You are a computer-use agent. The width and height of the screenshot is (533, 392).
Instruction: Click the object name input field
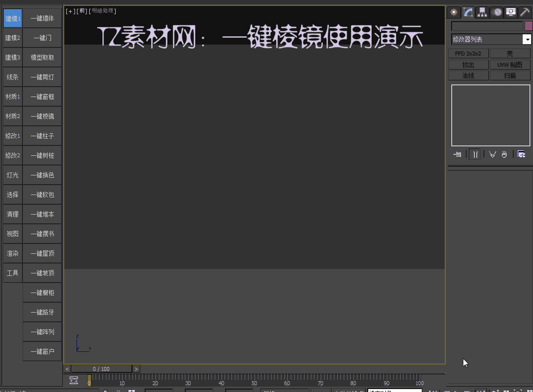tap(487, 26)
